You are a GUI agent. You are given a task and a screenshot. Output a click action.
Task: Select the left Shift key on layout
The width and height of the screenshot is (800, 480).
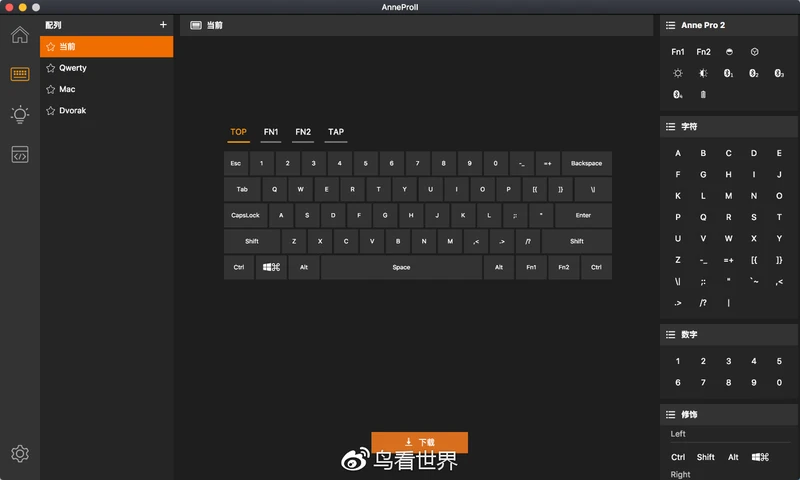point(252,241)
